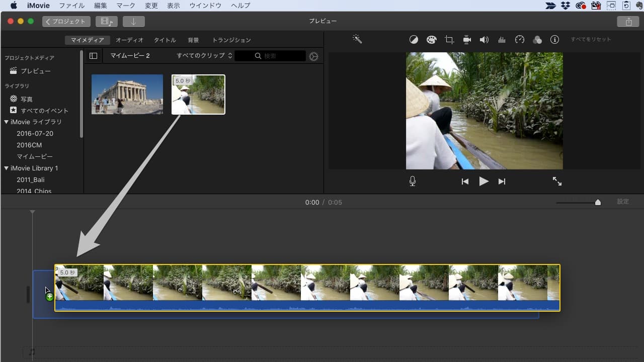Screen dimensions: 644x362
Task: Select 2016CM event
Action: tap(29, 145)
